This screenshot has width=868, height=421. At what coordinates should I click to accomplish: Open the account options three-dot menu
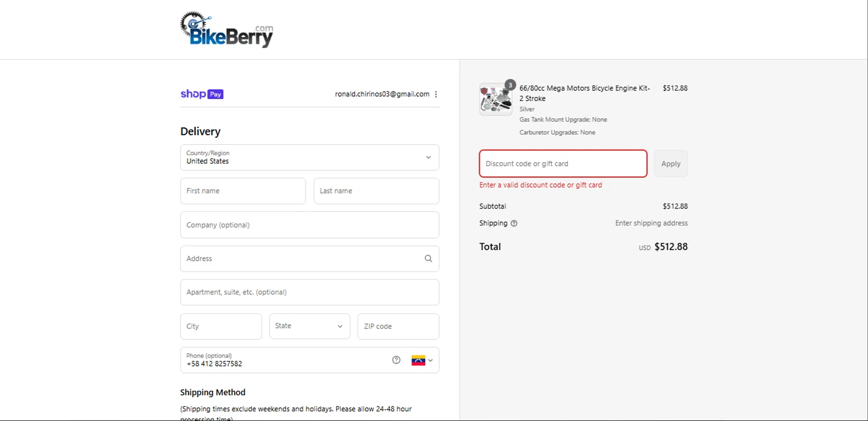(436, 94)
